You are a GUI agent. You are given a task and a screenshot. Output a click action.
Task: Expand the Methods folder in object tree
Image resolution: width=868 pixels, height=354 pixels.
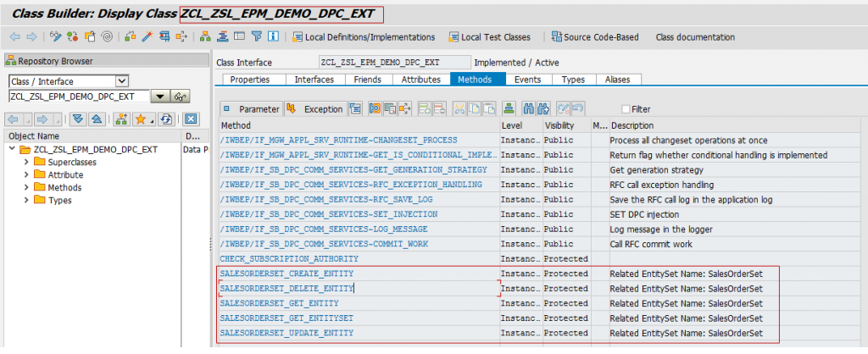pos(27,187)
